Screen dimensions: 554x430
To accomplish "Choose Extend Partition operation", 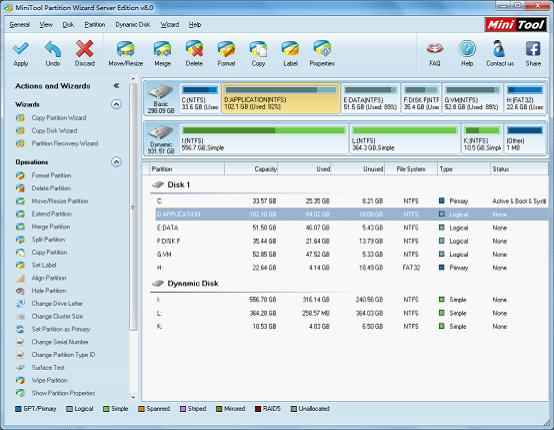I will (52, 214).
